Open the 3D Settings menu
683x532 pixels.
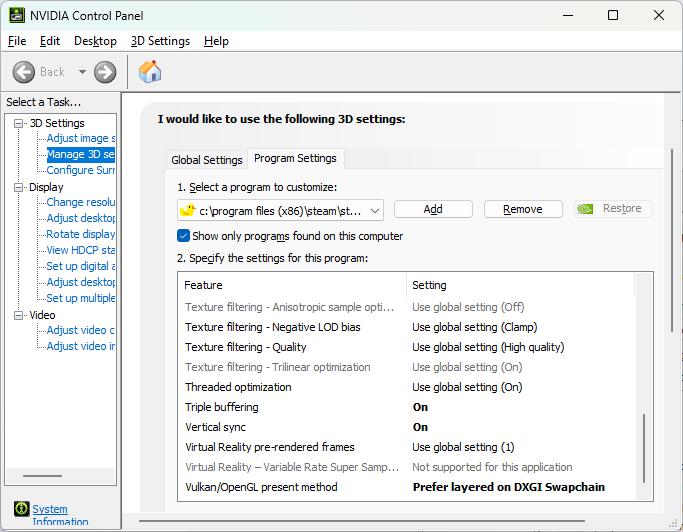click(x=160, y=41)
